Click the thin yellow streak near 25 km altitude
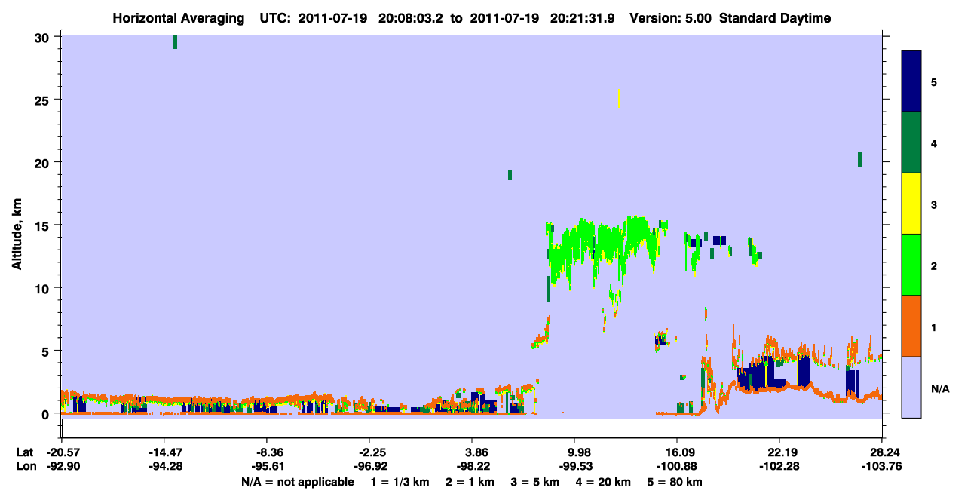This screenshot has height=503, width=980. 618,97
